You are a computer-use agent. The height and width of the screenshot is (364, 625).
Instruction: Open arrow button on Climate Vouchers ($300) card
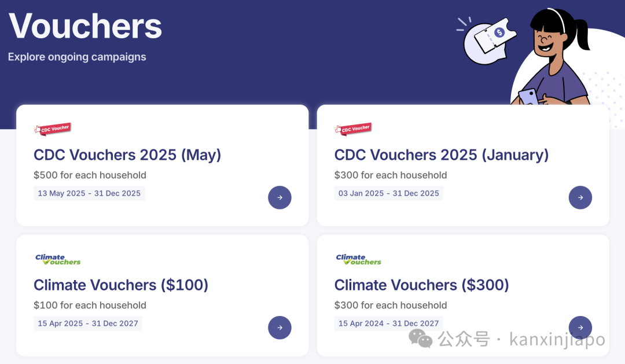click(x=580, y=328)
